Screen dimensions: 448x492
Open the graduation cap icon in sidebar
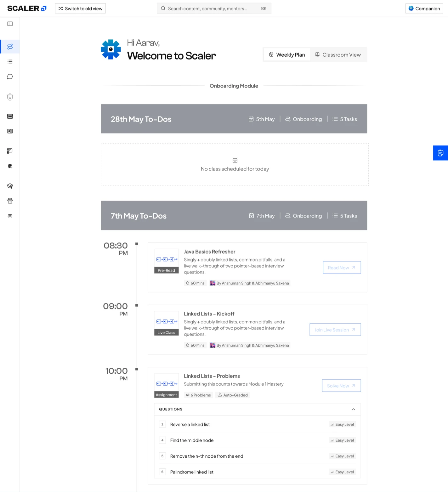click(x=10, y=186)
